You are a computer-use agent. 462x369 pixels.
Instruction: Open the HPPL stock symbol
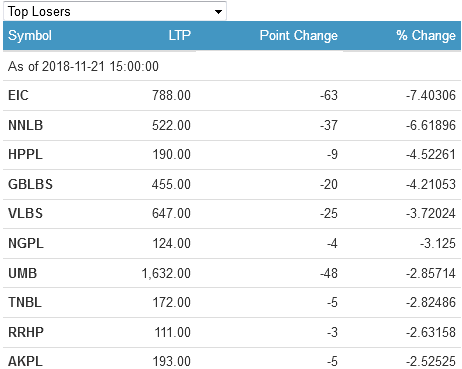click(25, 154)
